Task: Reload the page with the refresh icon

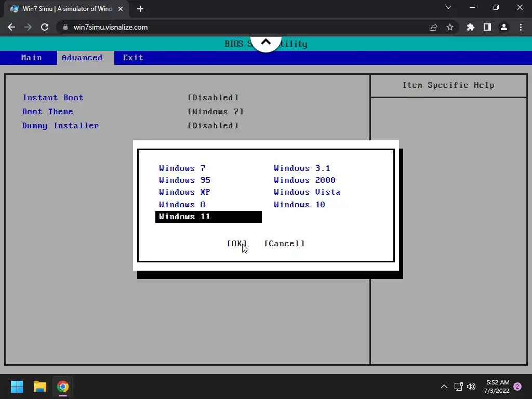Action: click(45, 27)
